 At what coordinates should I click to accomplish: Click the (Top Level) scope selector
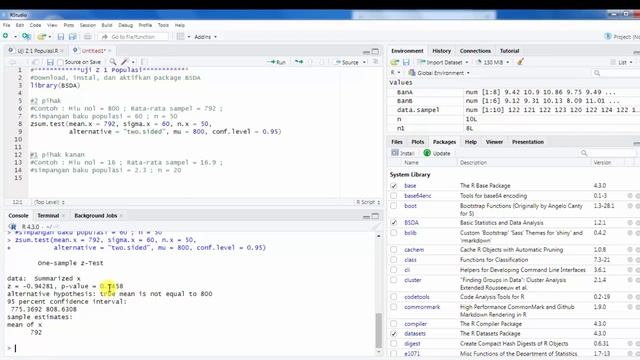tap(50, 202)
